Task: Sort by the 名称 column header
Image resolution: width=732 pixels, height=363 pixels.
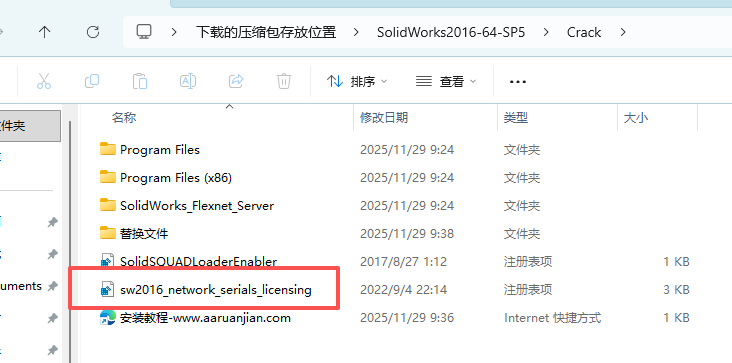Action: (x=124, y=118)
